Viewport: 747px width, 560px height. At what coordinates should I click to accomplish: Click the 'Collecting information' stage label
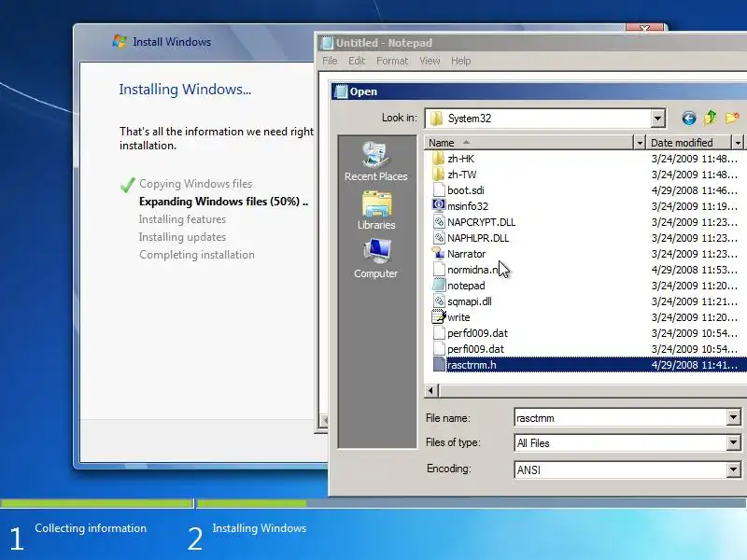point(91,528)
